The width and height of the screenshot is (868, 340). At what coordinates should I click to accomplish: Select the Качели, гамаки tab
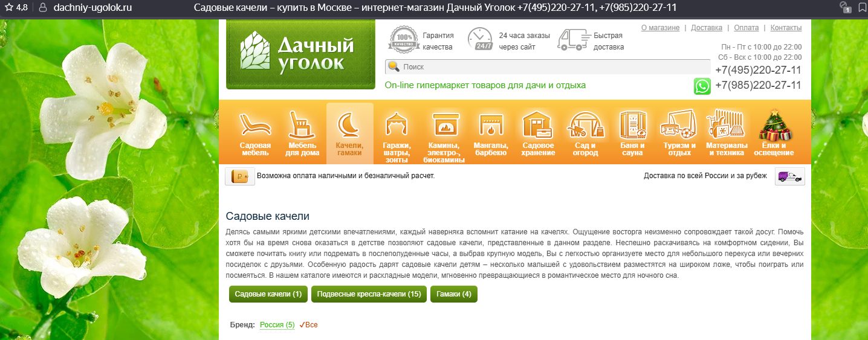click(349, 133)
